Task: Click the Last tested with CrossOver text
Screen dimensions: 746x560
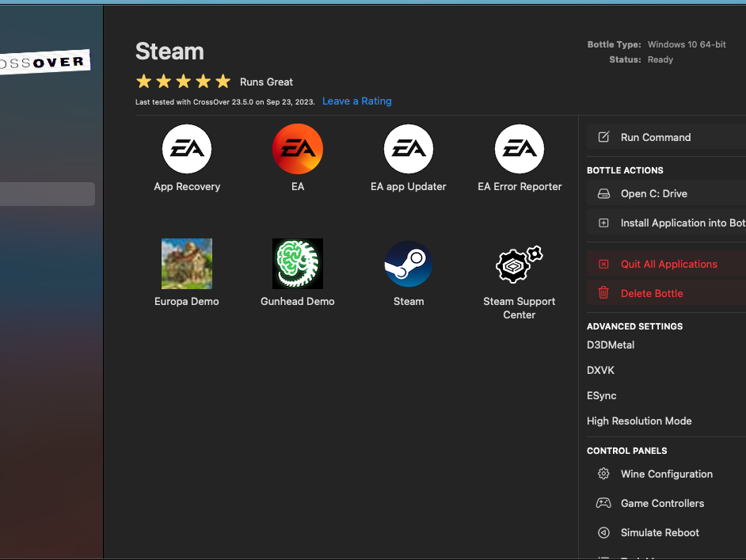Action: 225,102
